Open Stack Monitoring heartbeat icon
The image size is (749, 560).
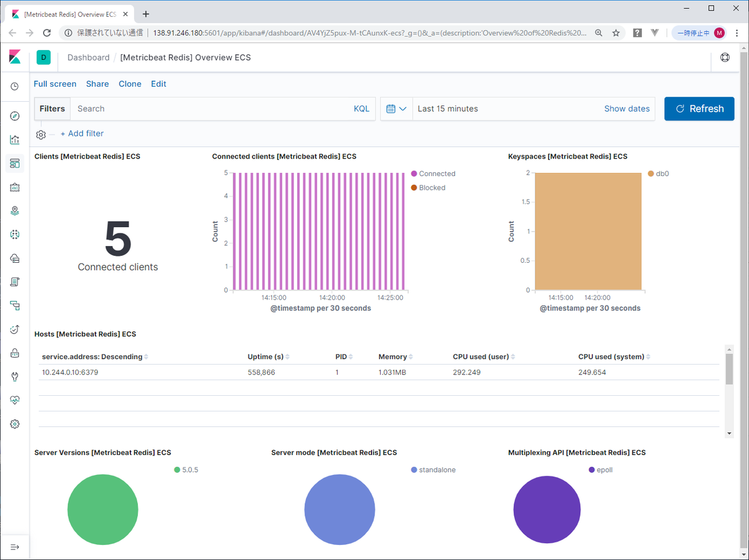(15, 400)
